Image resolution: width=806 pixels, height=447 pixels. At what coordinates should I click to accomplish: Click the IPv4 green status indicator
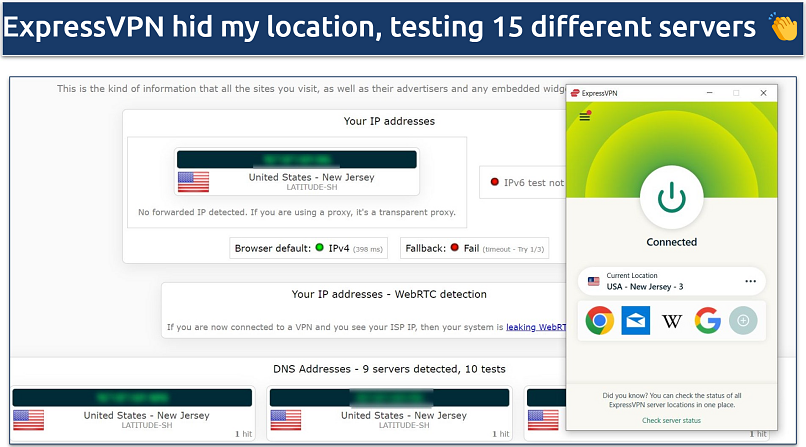(319, 248)
